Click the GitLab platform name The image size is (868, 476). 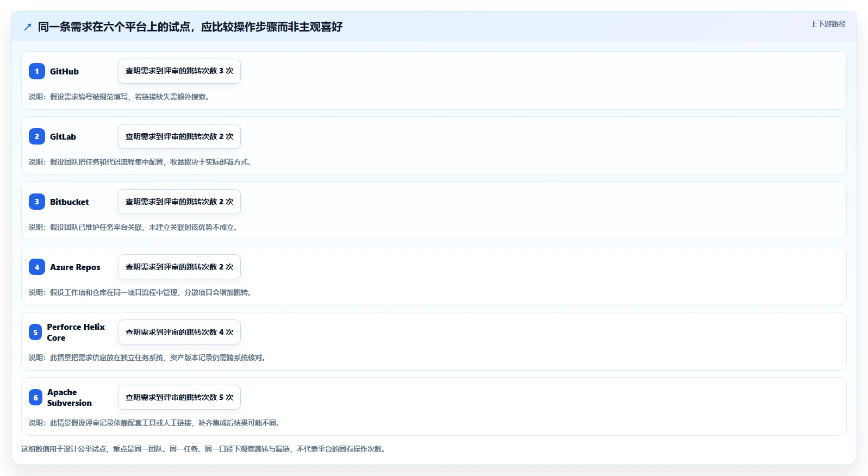(63, 136)
